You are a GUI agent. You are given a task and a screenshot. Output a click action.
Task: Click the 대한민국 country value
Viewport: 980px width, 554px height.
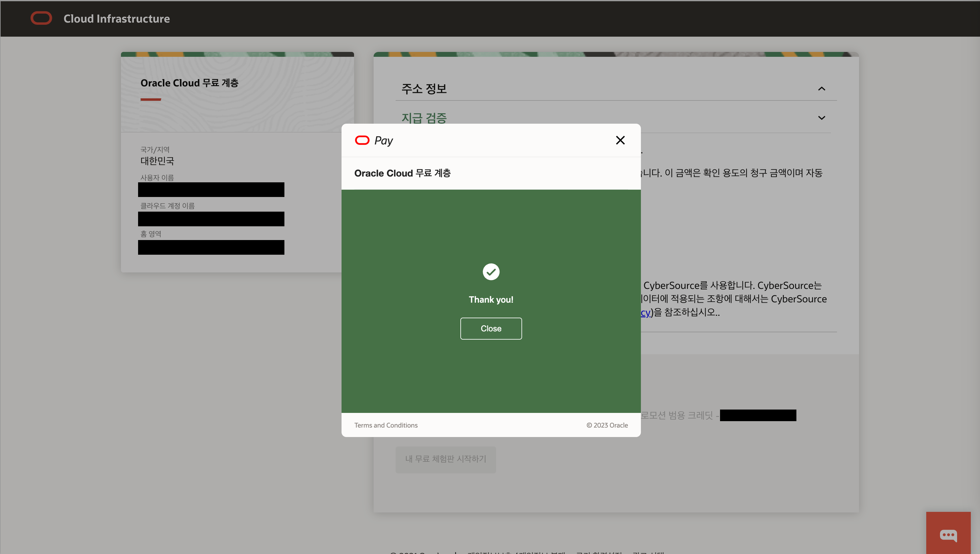pyautogui.click(x=157, y=161)
